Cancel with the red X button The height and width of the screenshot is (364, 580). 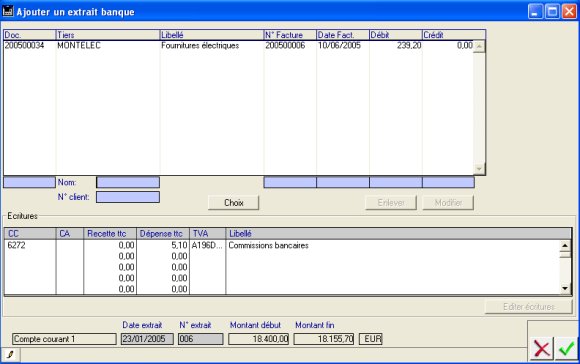(x=542, y=348)
